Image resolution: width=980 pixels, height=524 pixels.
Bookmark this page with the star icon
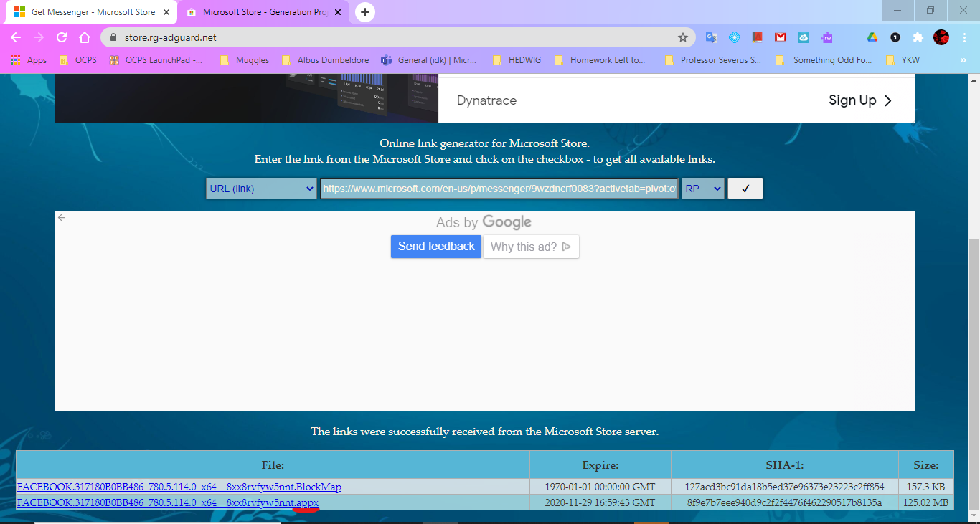[x=683, y=37]
